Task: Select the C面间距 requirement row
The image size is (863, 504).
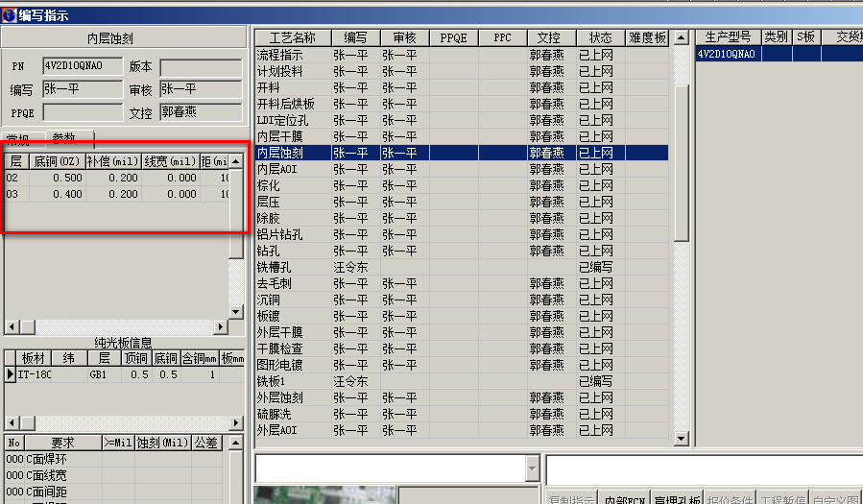Action: coord(114,492)
